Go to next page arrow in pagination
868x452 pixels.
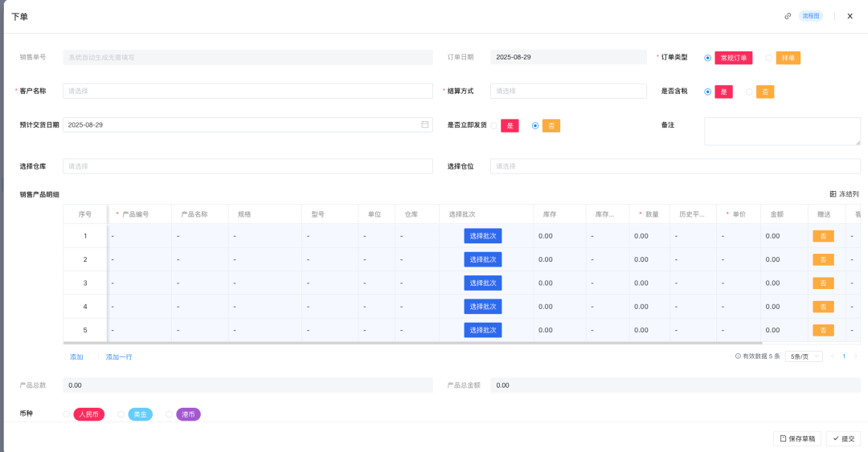(x=855, y=356)
